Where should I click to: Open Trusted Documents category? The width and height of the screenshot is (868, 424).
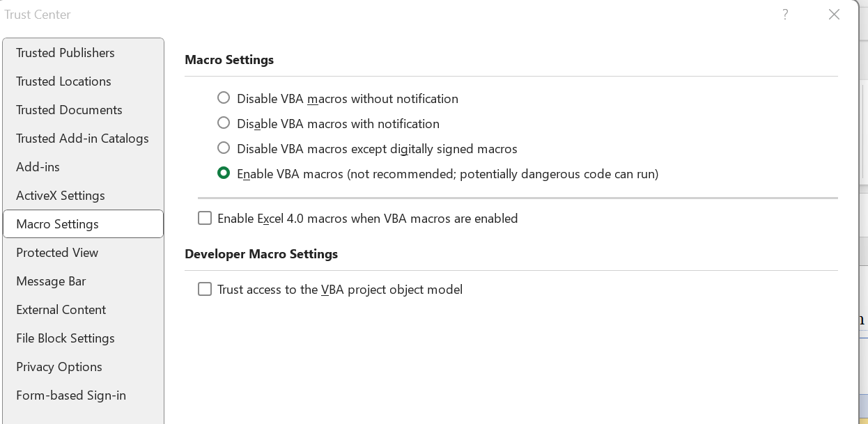pyautogui.click(x=69, y=110)
